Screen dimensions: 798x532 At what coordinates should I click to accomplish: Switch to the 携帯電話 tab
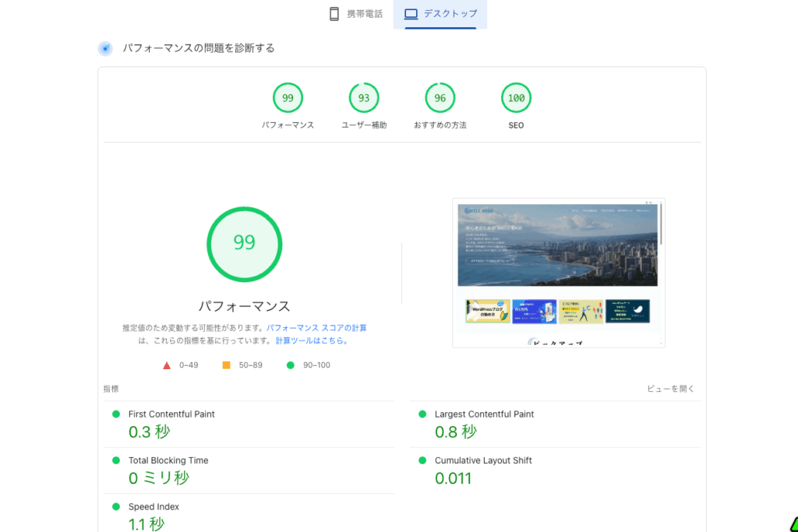tap(355, 13)
